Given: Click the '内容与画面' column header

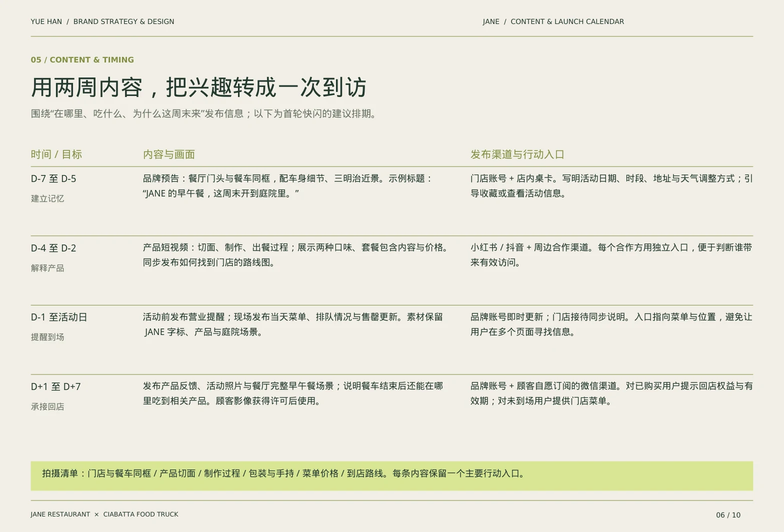Looking at the screenshot, I should [x=169, y=154].
